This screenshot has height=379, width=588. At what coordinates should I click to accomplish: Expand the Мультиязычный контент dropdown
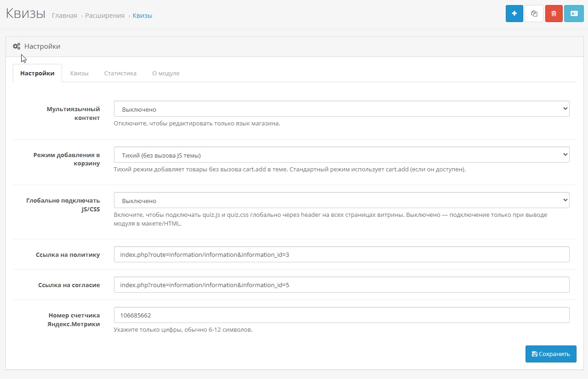(x=341, y=109)
